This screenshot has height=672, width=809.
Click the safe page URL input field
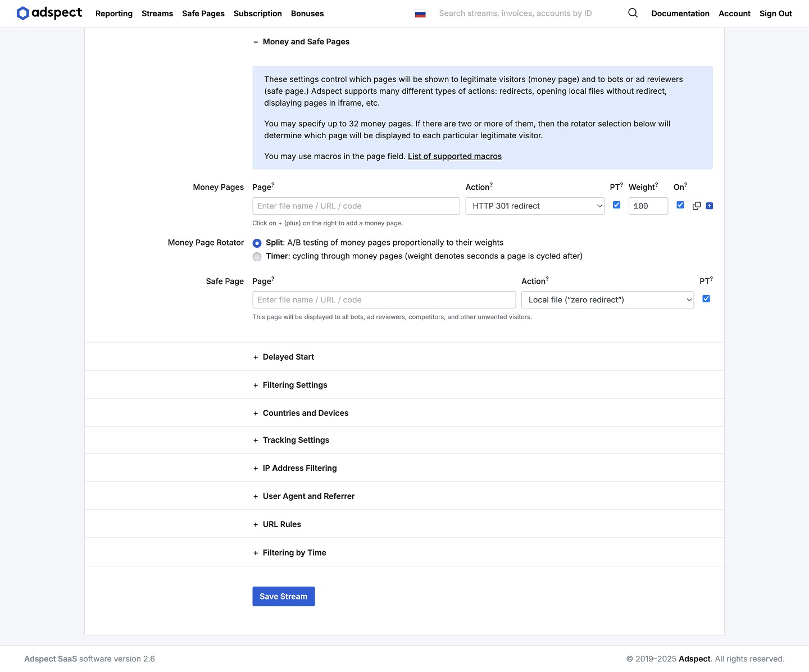[x=384, y=300]
